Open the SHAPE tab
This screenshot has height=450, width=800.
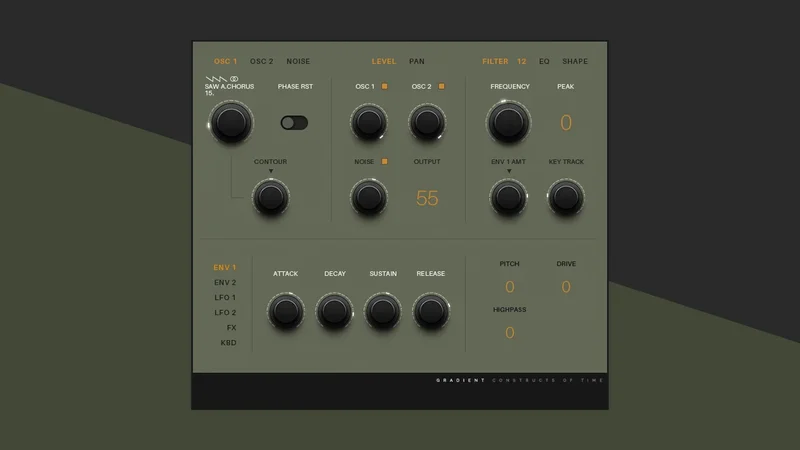click(574, 61)
